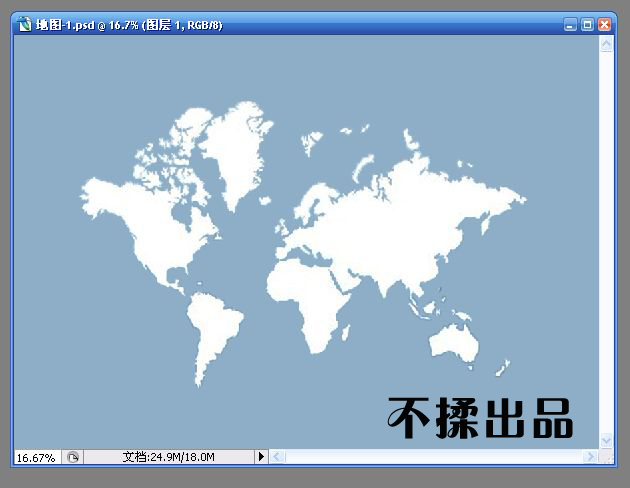Click the horizontal scrollbar left arrow
This screenshot has width=630, height=488.
pyautogui.click(x=277, y=457)
